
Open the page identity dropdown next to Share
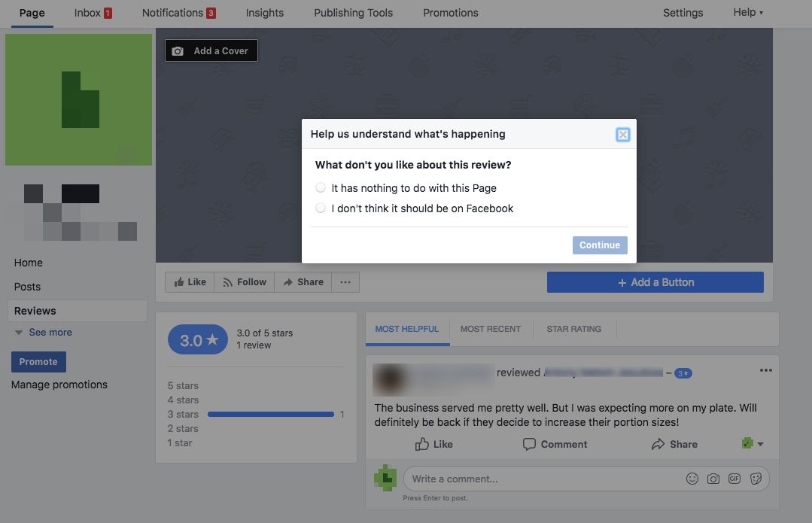(752, 444)
